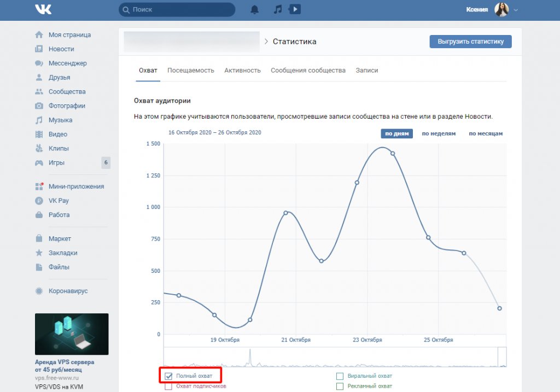Click the VK logo icon
This screenshot has height=392, width=560.
(x=43, y=9)
